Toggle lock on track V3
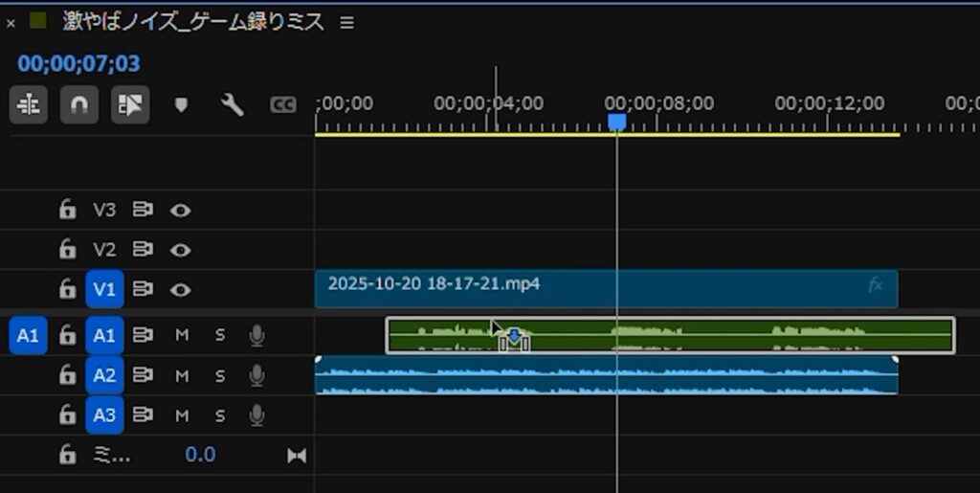 click(x=67, y=210)
